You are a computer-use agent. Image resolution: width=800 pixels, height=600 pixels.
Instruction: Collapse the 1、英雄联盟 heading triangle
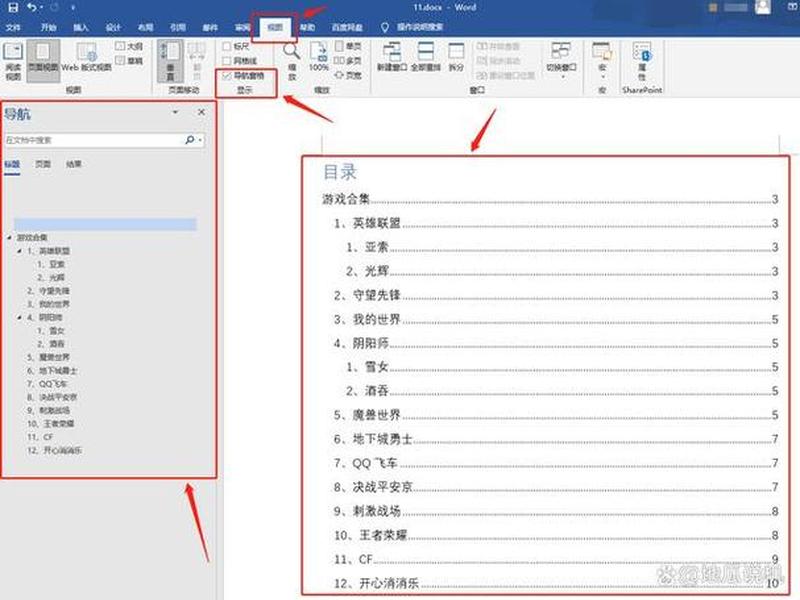click(19, 251)
